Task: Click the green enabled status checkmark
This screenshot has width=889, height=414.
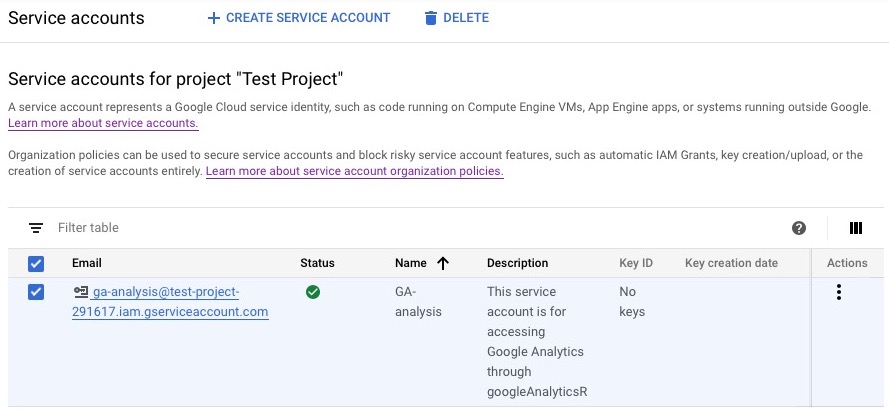Action: (x=313, y=292)
